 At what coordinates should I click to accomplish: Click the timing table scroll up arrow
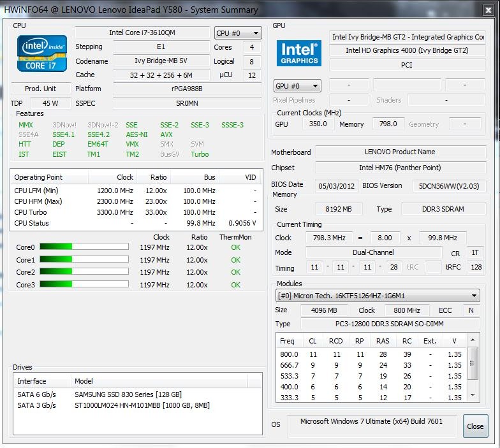click(473, 340)
